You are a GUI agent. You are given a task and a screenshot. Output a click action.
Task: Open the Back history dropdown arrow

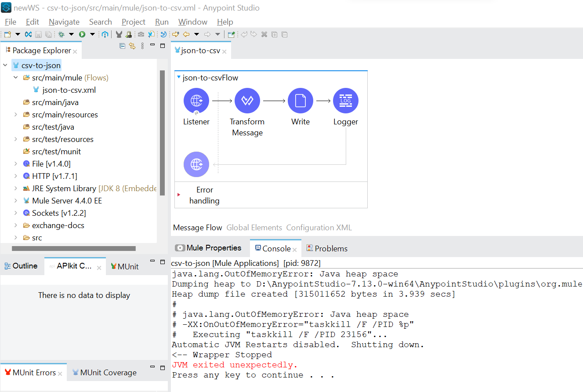click(x=196, y=34)
